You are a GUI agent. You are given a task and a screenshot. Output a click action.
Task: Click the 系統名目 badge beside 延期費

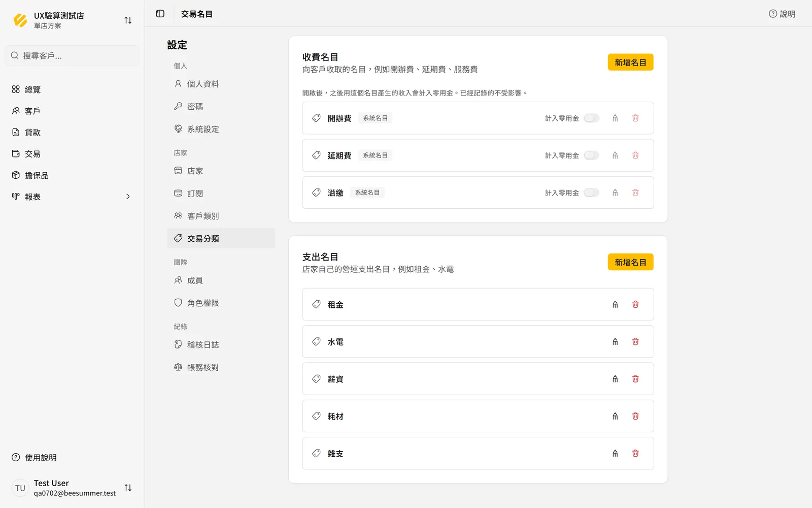click(x=375, y=155)
